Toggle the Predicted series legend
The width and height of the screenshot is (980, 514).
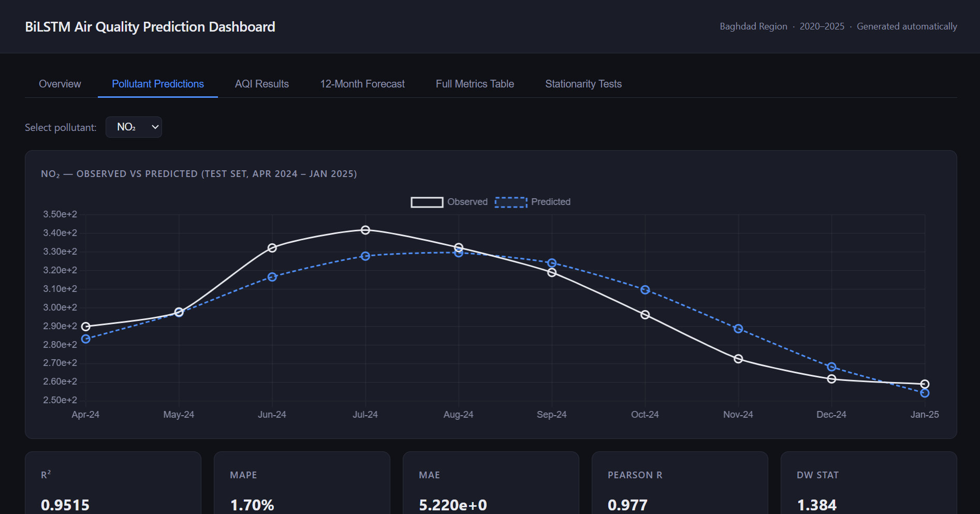pos(533,202)
